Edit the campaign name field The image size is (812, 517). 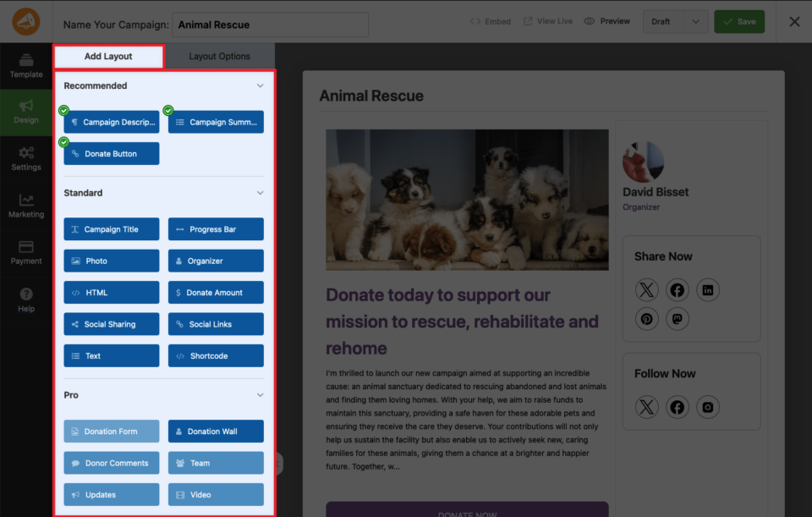click(270, 25)
